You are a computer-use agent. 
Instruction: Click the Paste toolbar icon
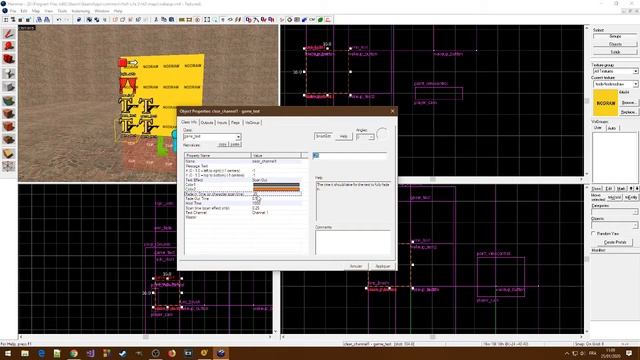click(x=171, y=20)
